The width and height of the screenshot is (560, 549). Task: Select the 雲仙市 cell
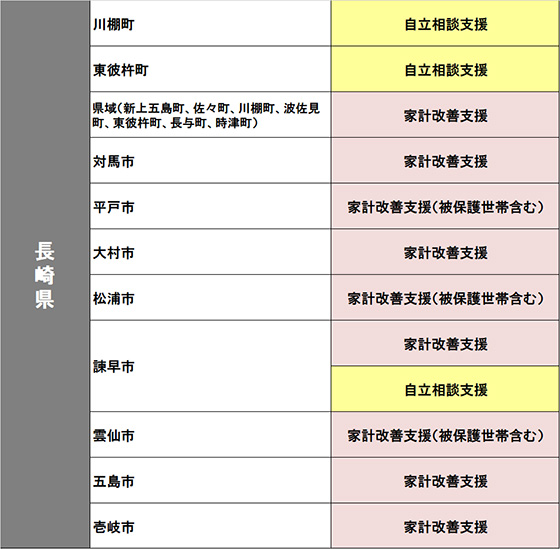coord(211,435)
